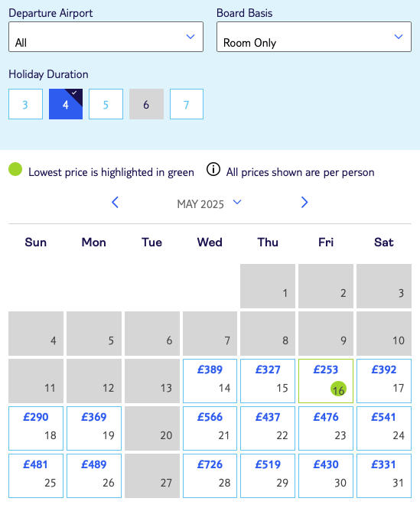Click the unavailable 6 night duration box

click(x=146, y=104)
